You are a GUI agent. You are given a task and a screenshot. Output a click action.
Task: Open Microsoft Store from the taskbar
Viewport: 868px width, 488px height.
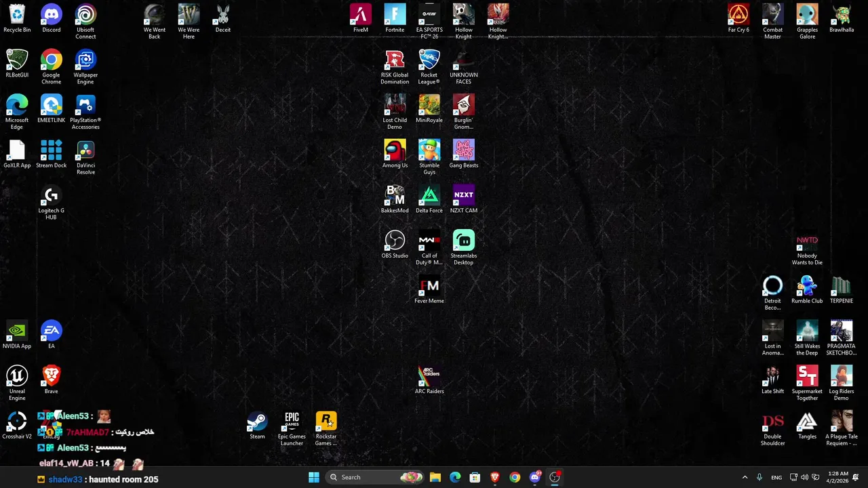475,477
